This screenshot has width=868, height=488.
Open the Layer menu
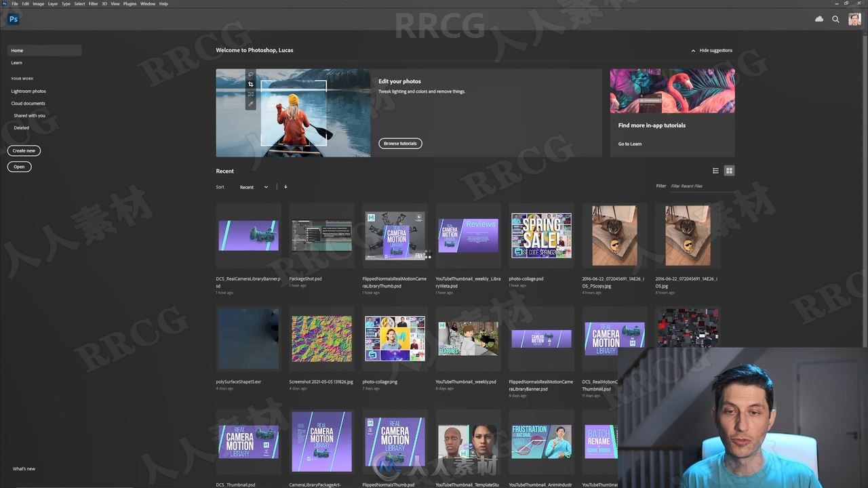pyautogui.click(x=53, y=3)
